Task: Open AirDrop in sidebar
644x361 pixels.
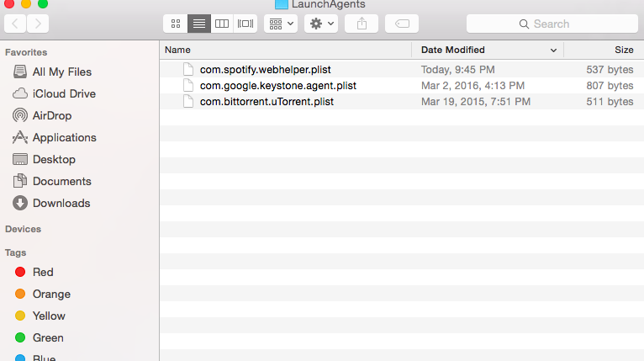Action: (x=52, y=115)
